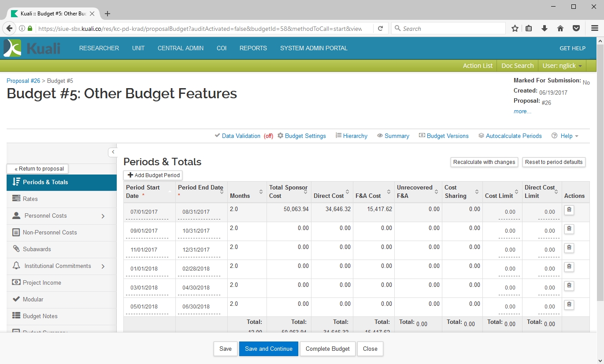Sort table by Direct Cost column
Screen dimensions: 604x364
tap(347, 192)
